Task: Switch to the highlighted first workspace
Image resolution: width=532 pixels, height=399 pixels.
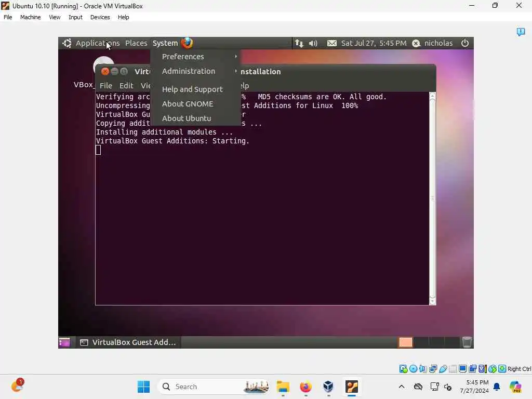Action: coord(405,342)
